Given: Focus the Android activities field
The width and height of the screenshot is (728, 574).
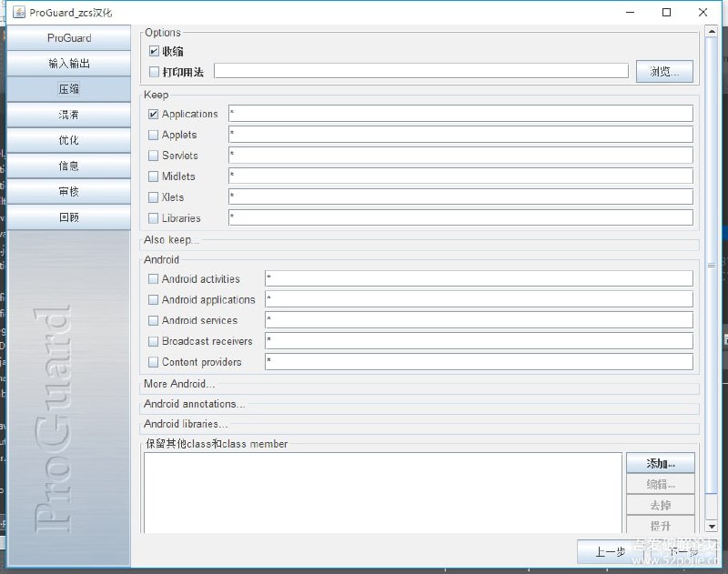Looking at the screenshot, I should pyautogui.click(x=480, y=278).
